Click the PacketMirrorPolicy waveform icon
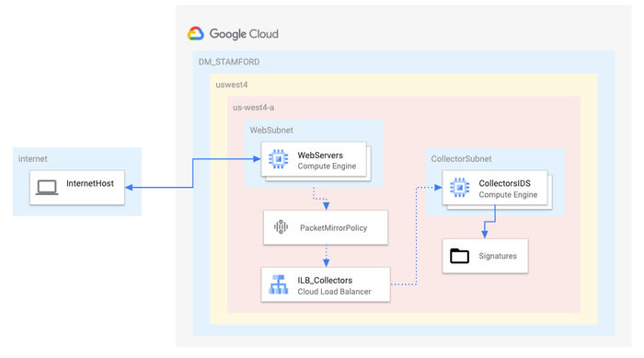Viewport: 644px width, 358px height. coord(281,227)
